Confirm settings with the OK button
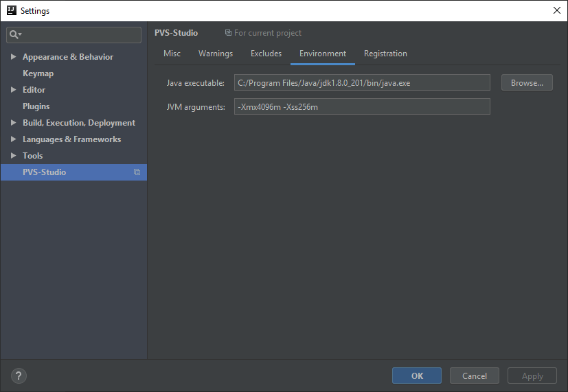Viewport: 568px width, 392px height. (x=417, y=376)
